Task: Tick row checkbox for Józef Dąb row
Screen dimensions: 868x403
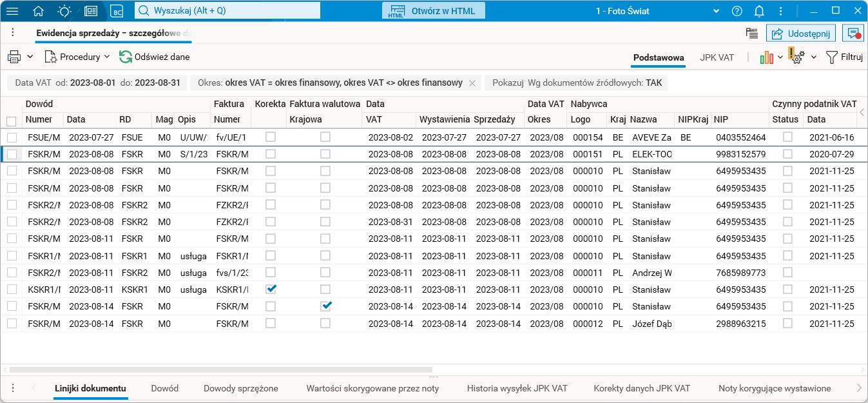Action: click(12, 323)
